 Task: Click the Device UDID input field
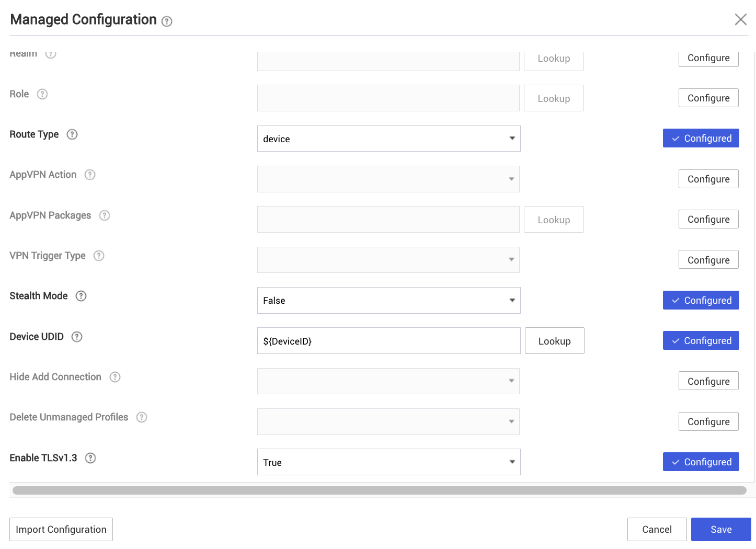click(388, 341)
